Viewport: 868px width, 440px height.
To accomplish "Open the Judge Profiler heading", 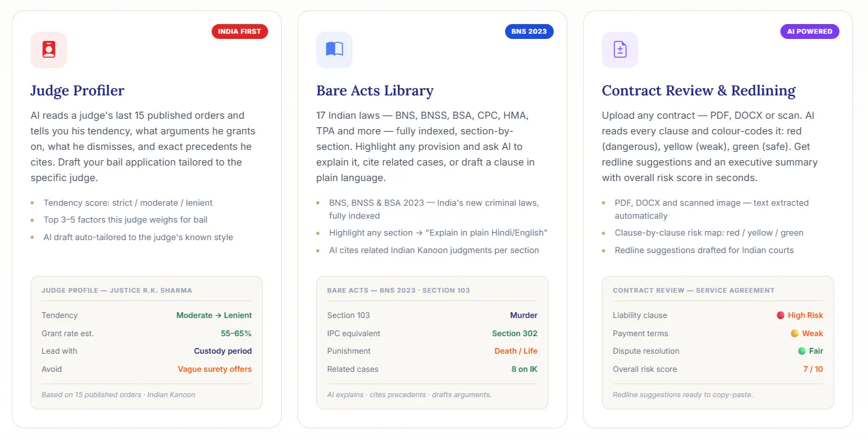I will [x=77, y=90].
